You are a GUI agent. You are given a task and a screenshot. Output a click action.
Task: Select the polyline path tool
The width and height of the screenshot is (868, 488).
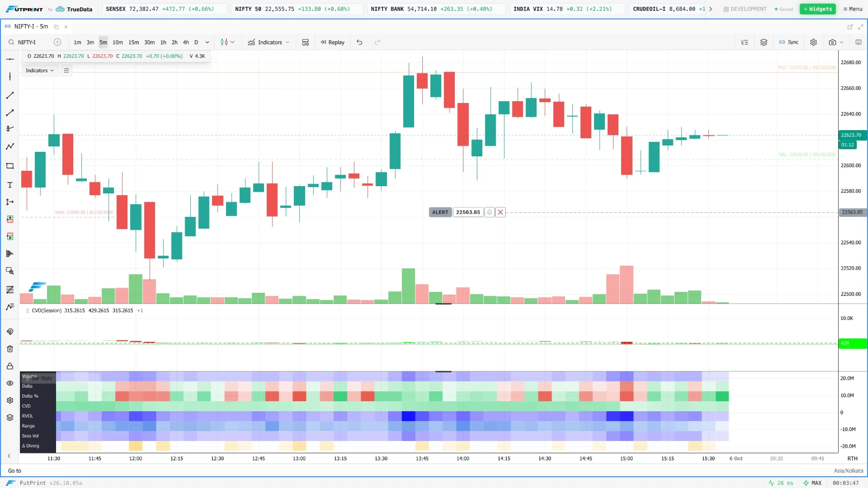pyautogui.click(x=10, y=146)
